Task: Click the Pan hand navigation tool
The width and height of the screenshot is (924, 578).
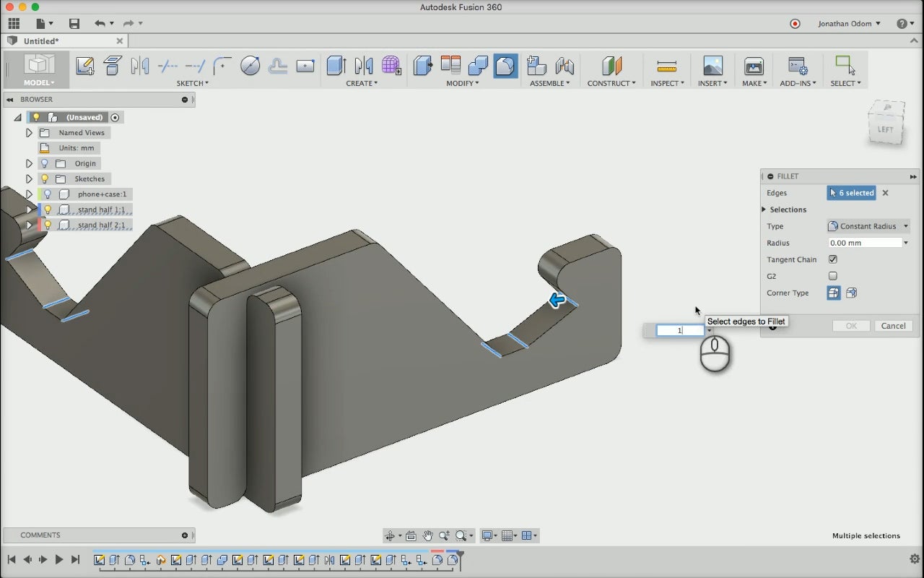Action: (427, 535)
